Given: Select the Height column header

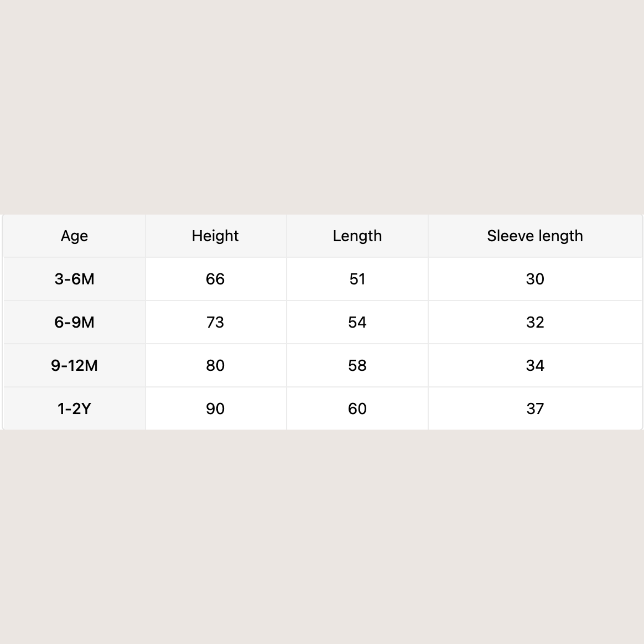Looking at the screenshot, I should click(215, 236).
